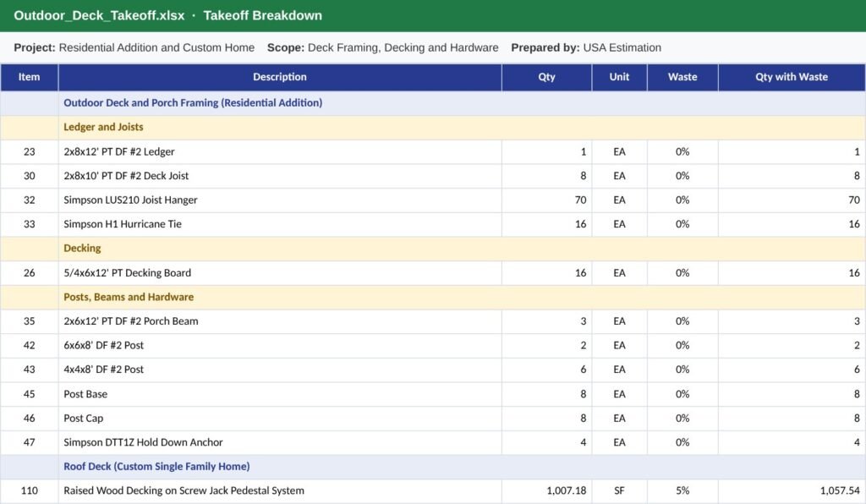Select the Qty value 3 for Porch Beam
This screenshot has width=866, height=504.
pos(547,322)
